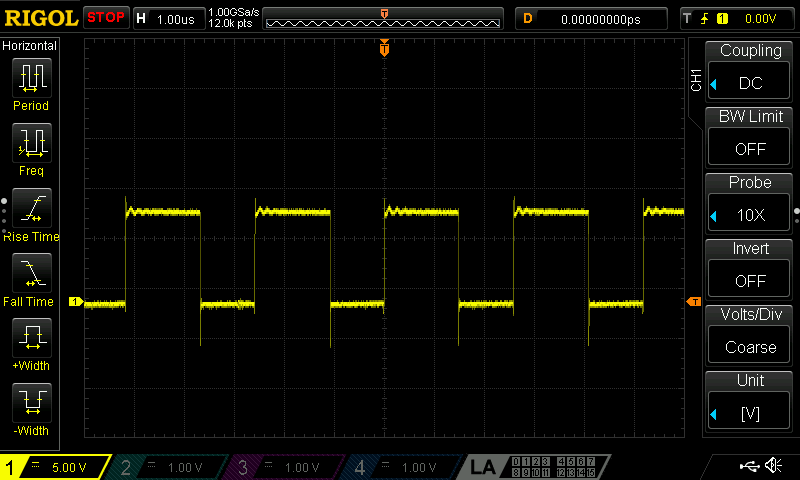Mute sound using the speaker icon
The image size is (800, 480).
(x=773, y=466)
